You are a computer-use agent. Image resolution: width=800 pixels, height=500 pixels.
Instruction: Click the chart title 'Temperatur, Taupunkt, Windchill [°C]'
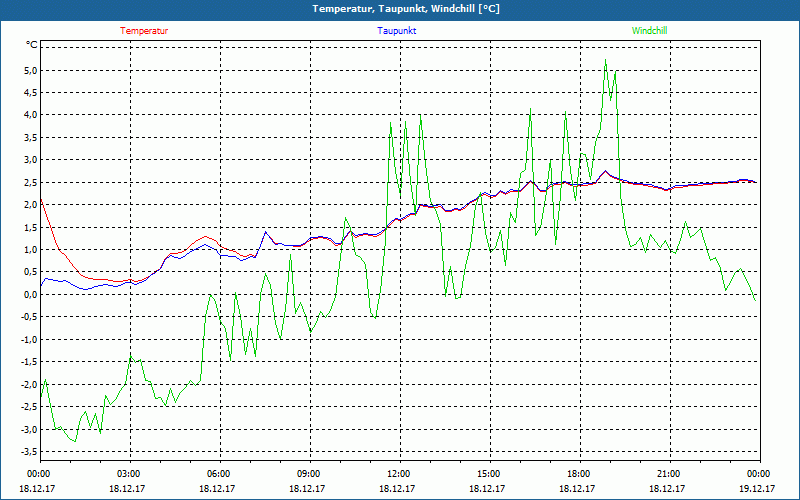click(x=406, y=9)
